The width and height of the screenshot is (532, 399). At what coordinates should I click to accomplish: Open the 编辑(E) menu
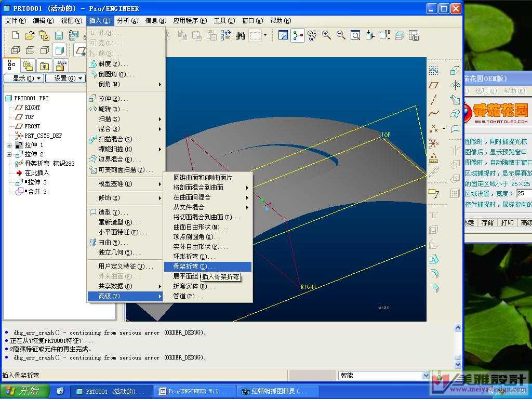(x=44, y=21)
